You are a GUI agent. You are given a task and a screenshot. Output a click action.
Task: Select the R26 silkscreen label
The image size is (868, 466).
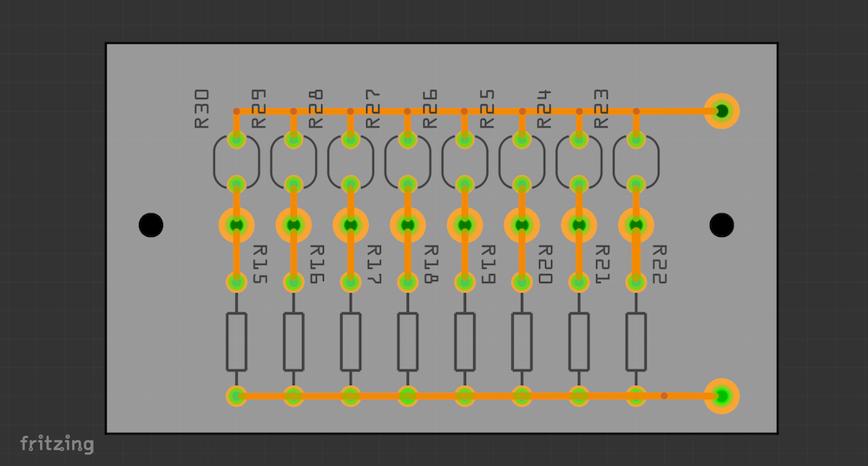(x=431, y=109)
